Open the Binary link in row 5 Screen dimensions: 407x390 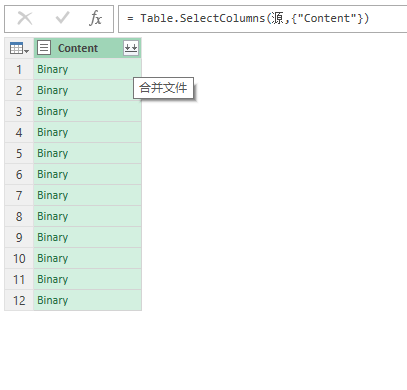coord(53,153)
